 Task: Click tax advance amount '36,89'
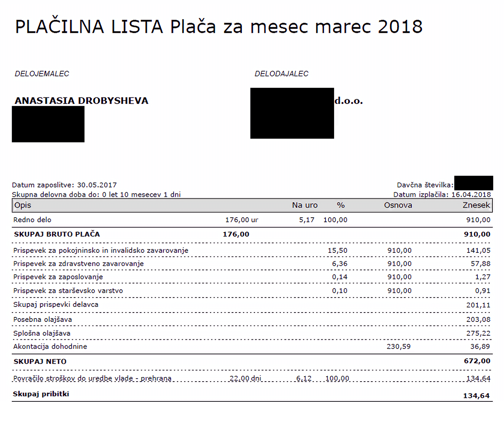(480, 346)
